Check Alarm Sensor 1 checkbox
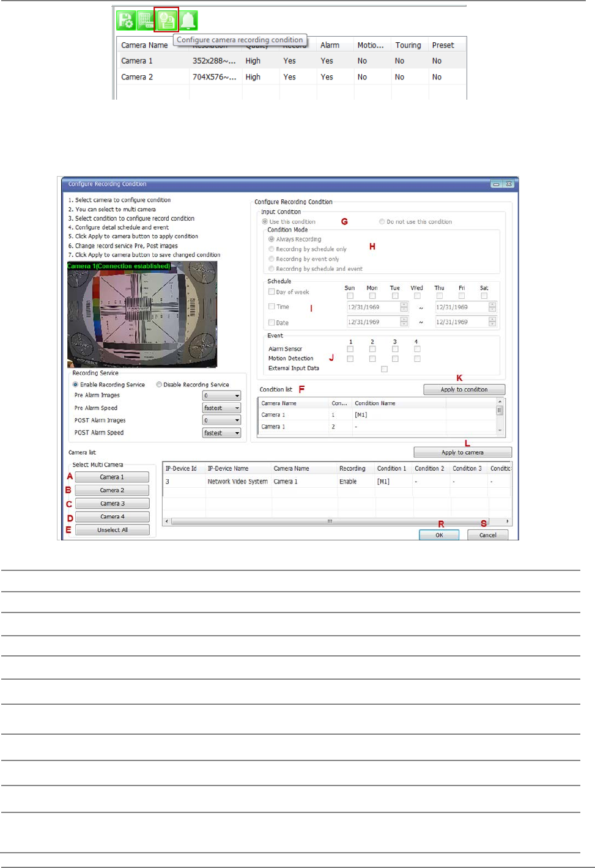The image size is (595, 868). 350,349
